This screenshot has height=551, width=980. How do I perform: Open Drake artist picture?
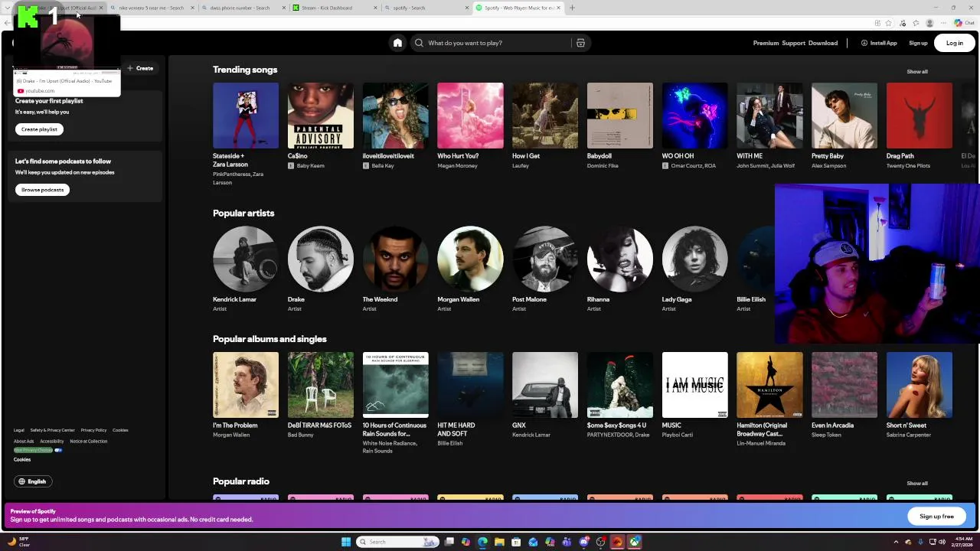coord(321,259)
